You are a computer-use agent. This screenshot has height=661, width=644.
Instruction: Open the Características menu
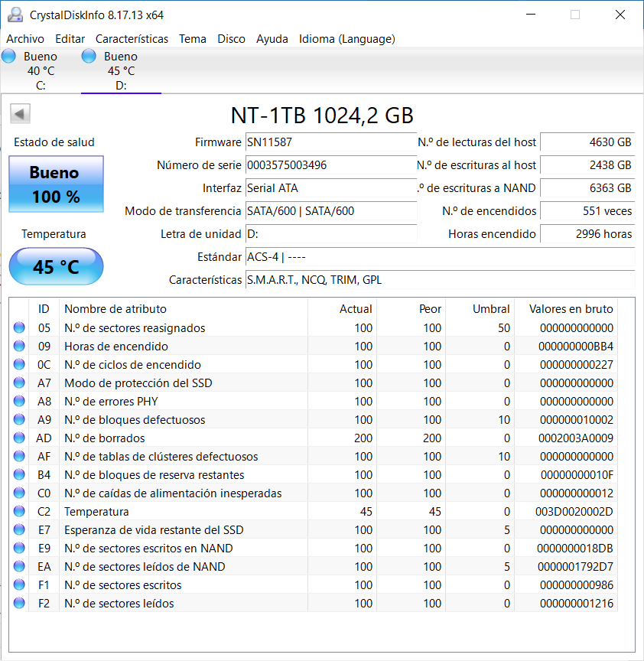click(132, 38)
